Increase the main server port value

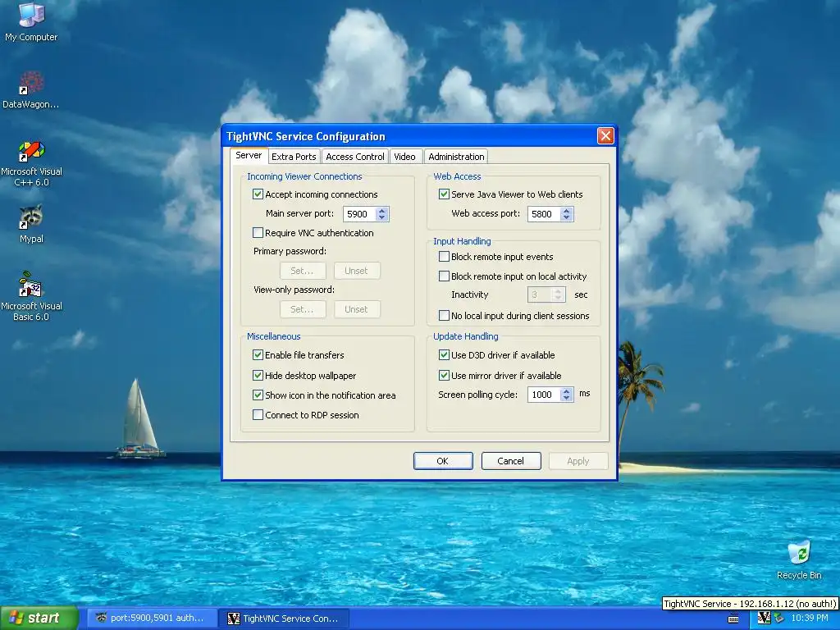click(x=382, y=211)
